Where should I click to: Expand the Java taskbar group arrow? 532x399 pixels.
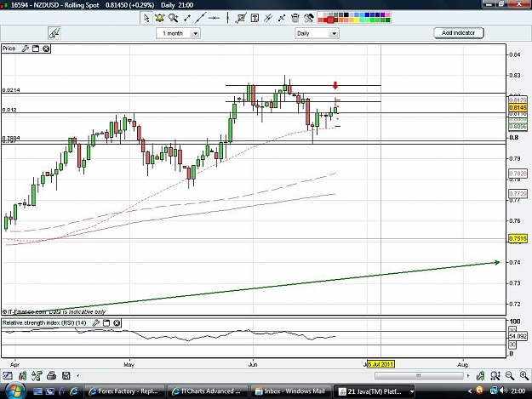coord(411,391)
